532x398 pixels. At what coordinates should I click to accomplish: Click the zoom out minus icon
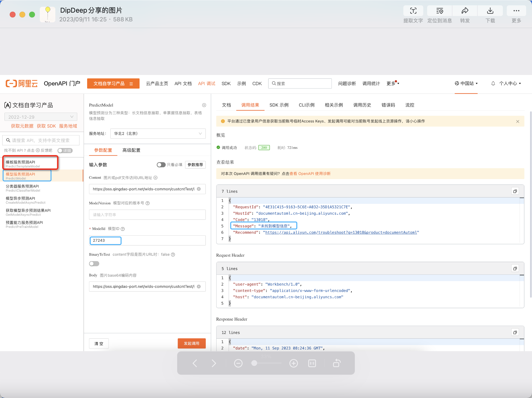coord(238,363)
